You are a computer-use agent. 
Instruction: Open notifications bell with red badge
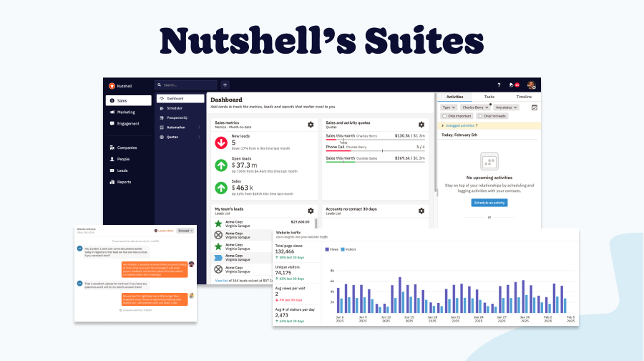pos(512,85)
